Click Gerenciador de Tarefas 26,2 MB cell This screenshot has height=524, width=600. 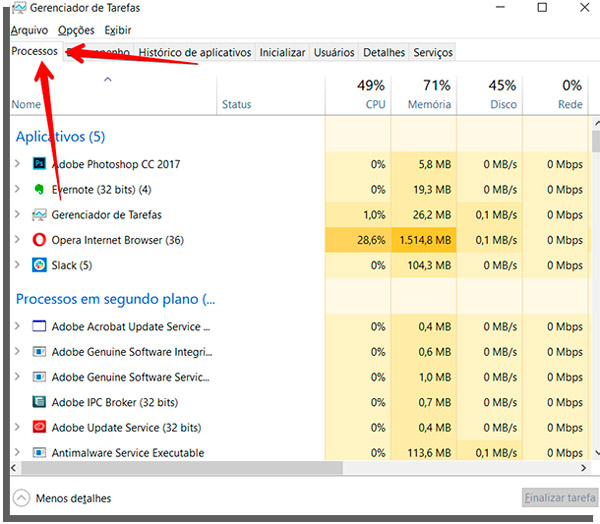tap(424, 215)
